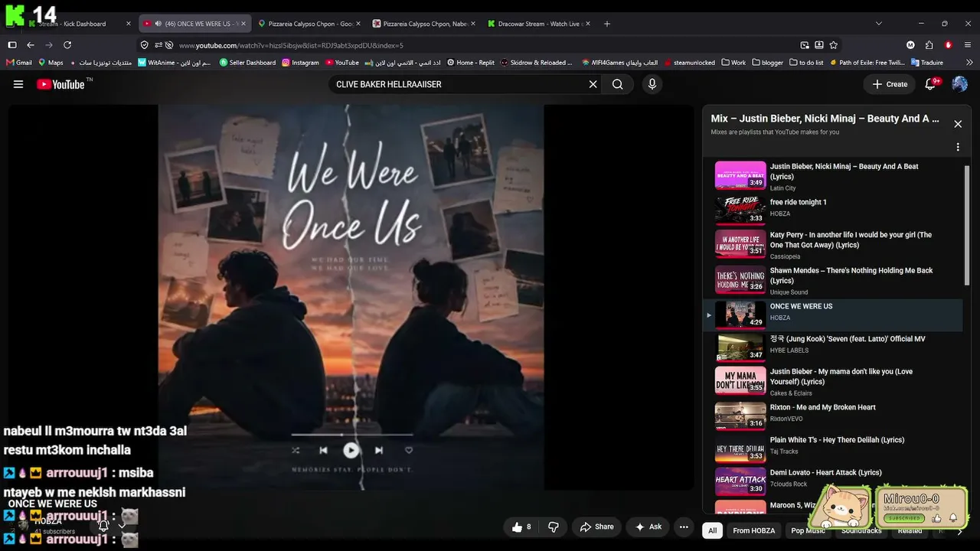Play free ride tonight 1 by HOBZA
This screenshot has height=551, width=980.
click(x=833, y=210)
